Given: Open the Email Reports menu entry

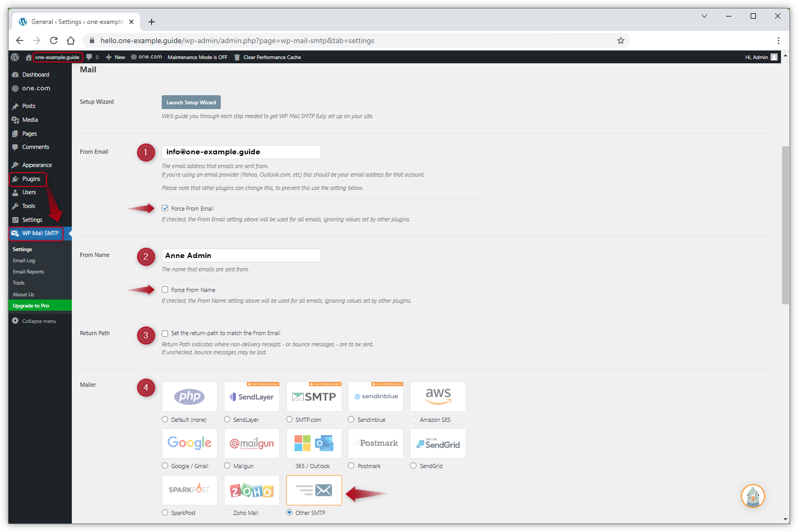Looking at the screenshot, I should click(x=28, y=271).
